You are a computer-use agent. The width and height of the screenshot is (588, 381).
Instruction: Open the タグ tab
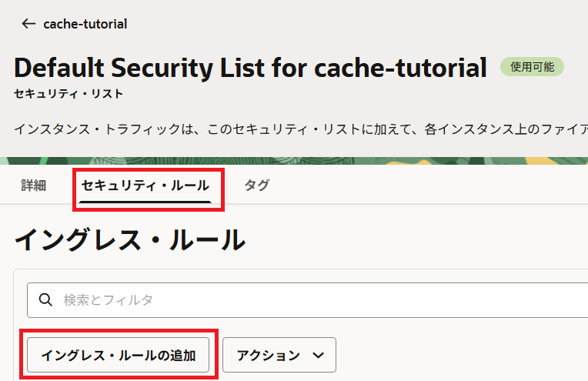pyautogui.click(x=256, y=185)
